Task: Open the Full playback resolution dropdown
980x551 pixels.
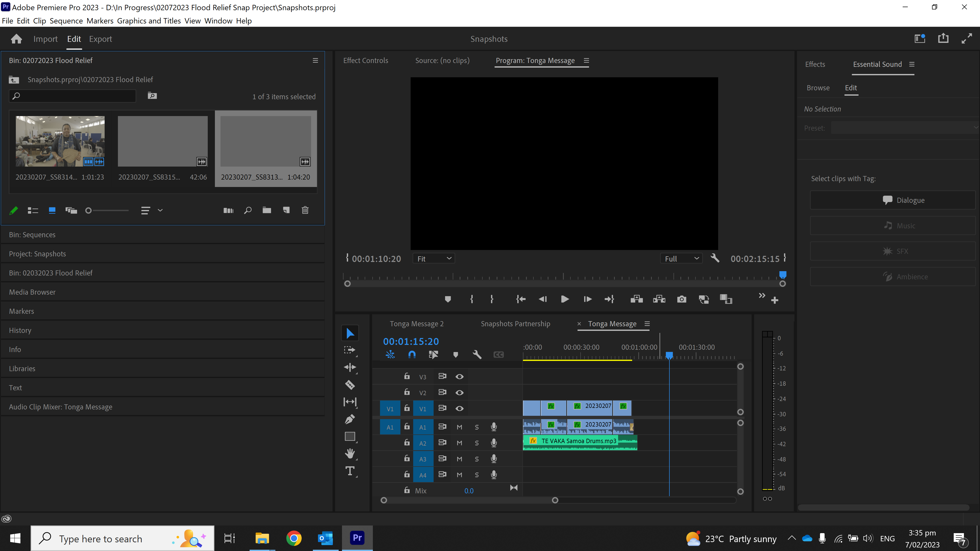Action: coord(681,258)
